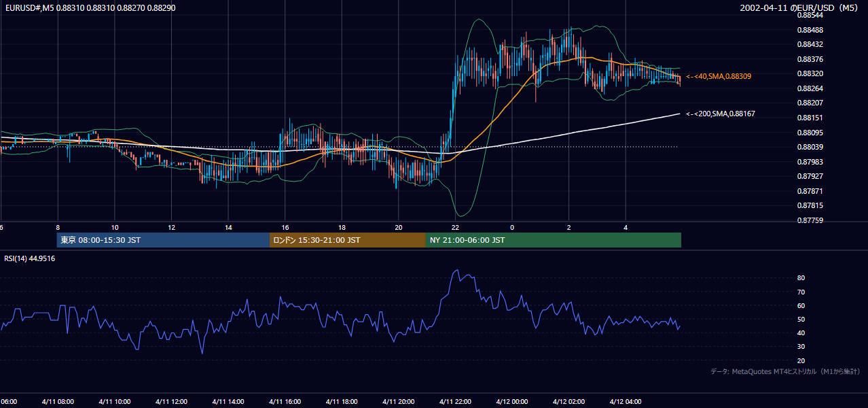
Task: Click hour label 12 under the price chart
Action: [x=171, y=227]
